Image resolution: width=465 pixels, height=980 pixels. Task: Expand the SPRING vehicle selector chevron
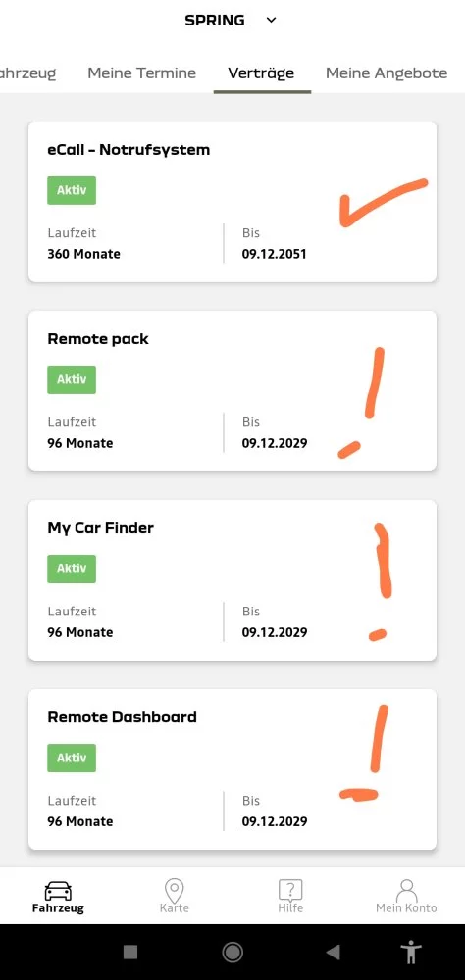click(271, 20)
